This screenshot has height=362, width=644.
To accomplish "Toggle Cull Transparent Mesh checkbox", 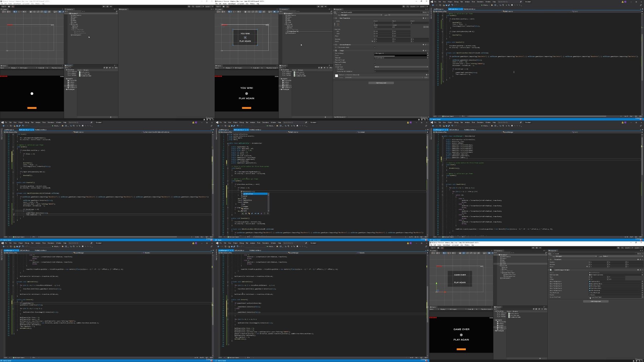I will (375, 47).
